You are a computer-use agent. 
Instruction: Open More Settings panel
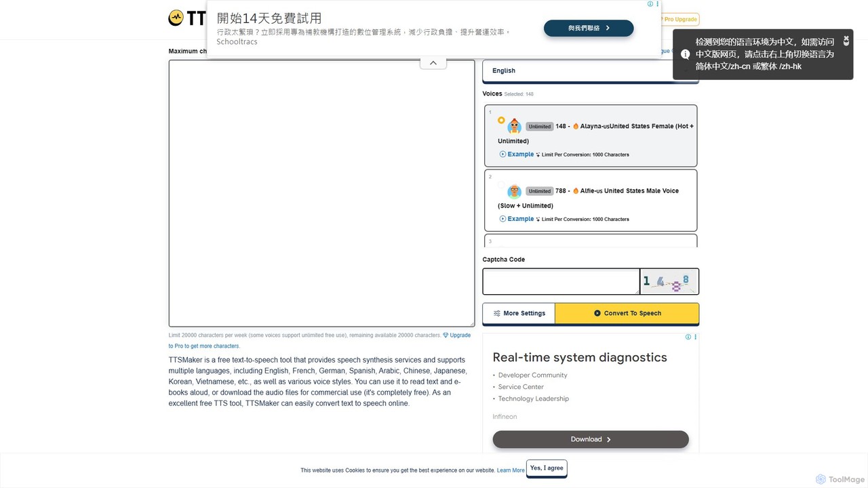pyautogui.click(x=519, y=313)
